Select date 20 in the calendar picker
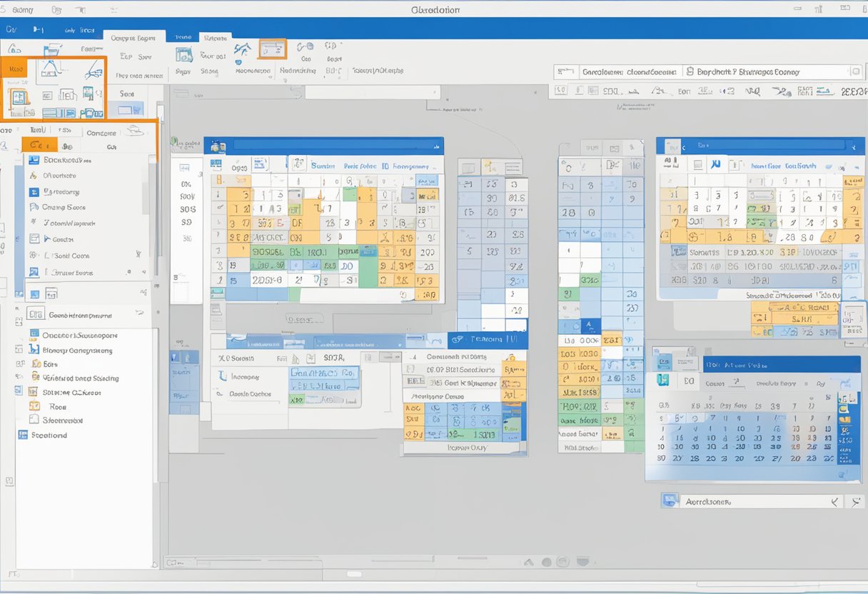This screenshot has height=594, width=868. [710, 458]
